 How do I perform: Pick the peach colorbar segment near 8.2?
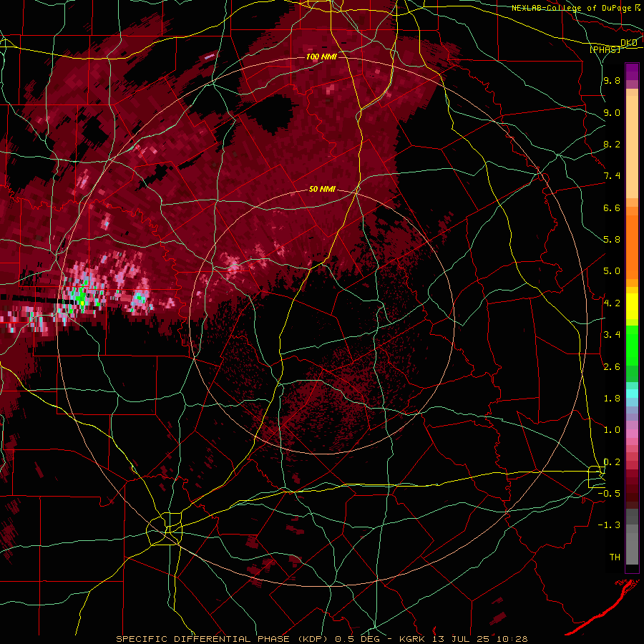click(x=632, y=147)
